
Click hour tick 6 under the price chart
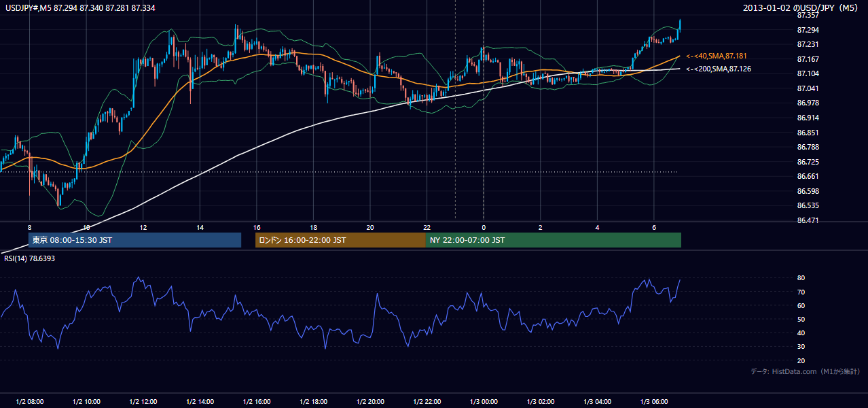[x=654, y=226]
